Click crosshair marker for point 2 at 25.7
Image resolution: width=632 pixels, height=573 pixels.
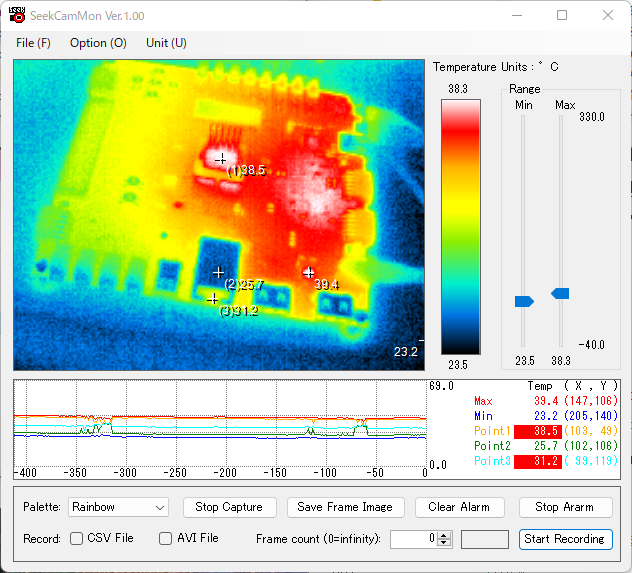(219, 272)
